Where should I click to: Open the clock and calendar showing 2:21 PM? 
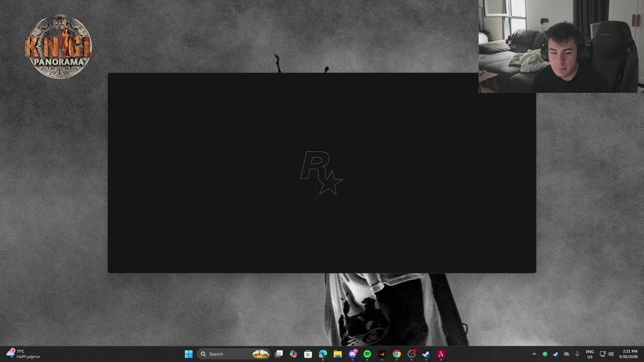point(629,354)
